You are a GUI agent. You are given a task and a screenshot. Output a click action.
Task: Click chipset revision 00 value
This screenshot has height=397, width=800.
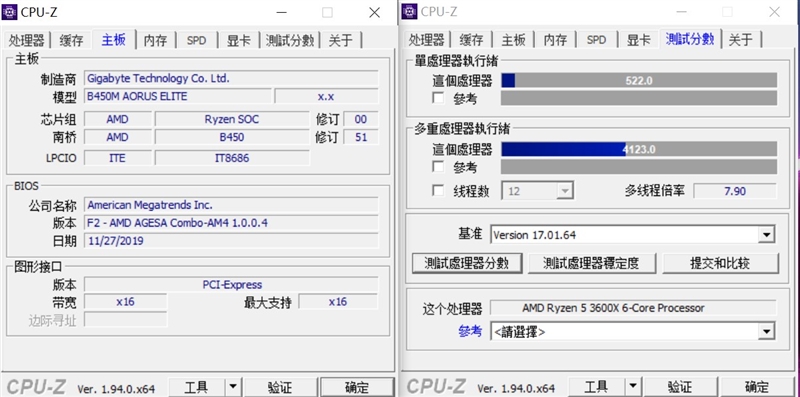(361, 119)
